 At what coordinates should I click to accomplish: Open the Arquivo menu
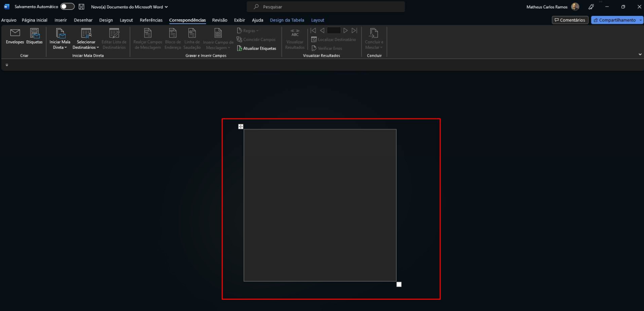pos(9,20)
